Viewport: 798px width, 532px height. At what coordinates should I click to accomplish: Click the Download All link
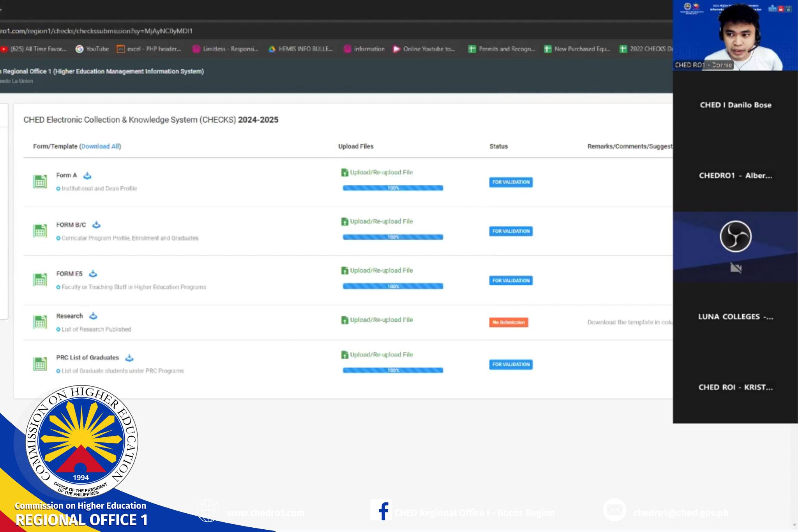coord(101,146)
